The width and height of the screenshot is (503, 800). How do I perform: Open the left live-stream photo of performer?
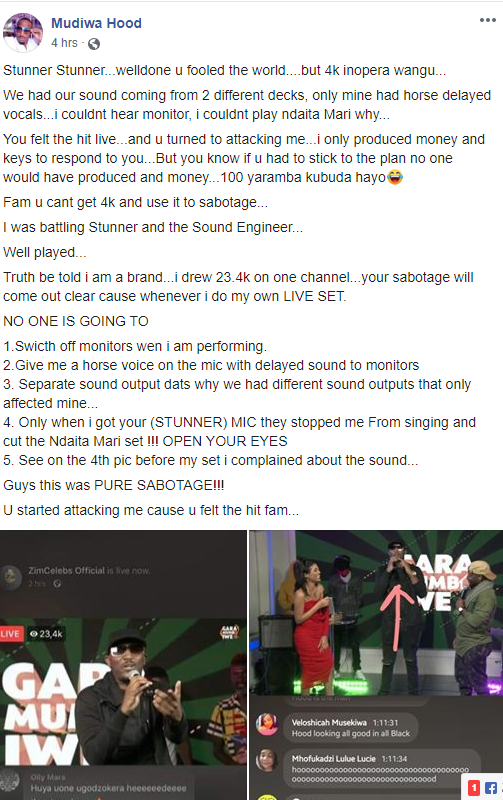123,665
